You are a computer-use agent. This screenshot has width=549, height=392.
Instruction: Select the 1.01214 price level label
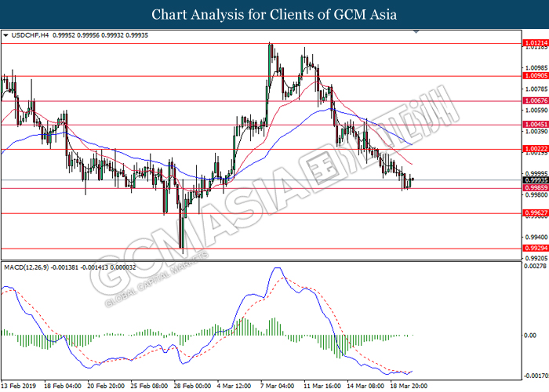pos(536,43)
